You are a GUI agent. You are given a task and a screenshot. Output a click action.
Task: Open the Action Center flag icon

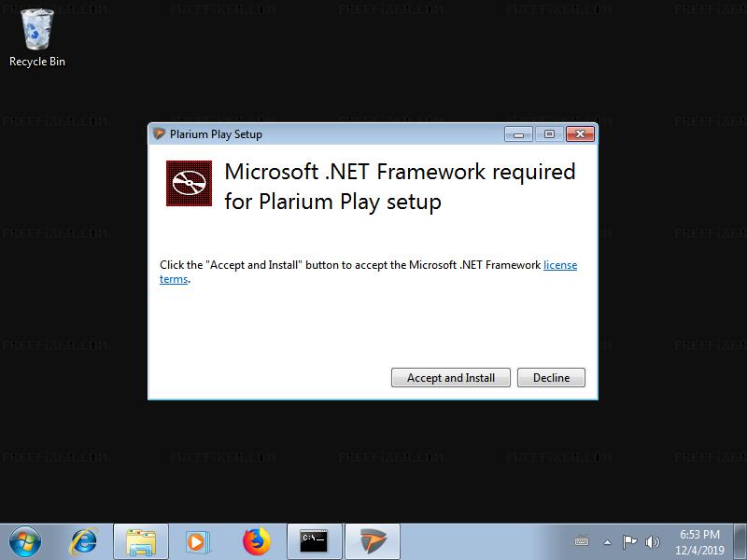tap(629, 542)
